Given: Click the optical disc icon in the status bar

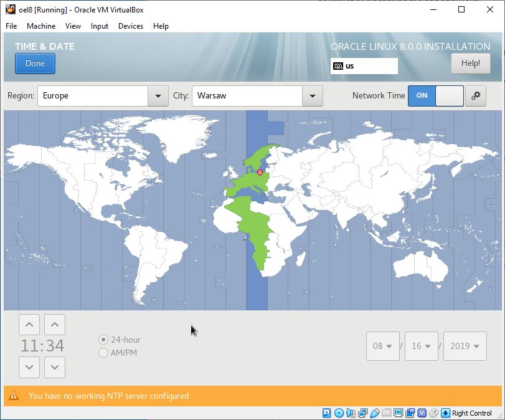Looking at the screenshot, I should point(339,413).
